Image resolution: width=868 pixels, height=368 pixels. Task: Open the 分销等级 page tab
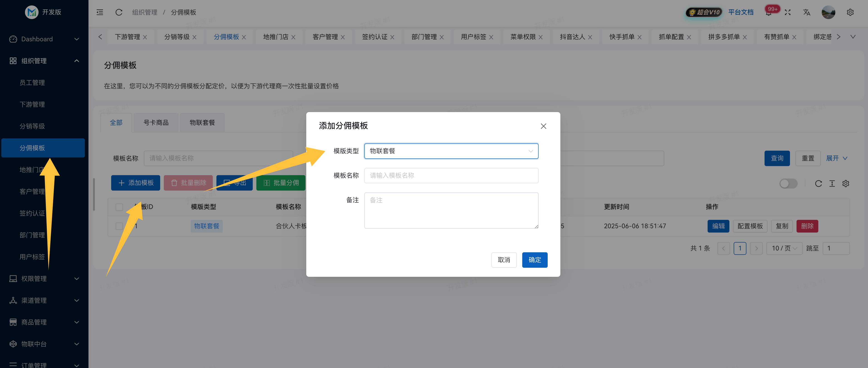[177, 37]
